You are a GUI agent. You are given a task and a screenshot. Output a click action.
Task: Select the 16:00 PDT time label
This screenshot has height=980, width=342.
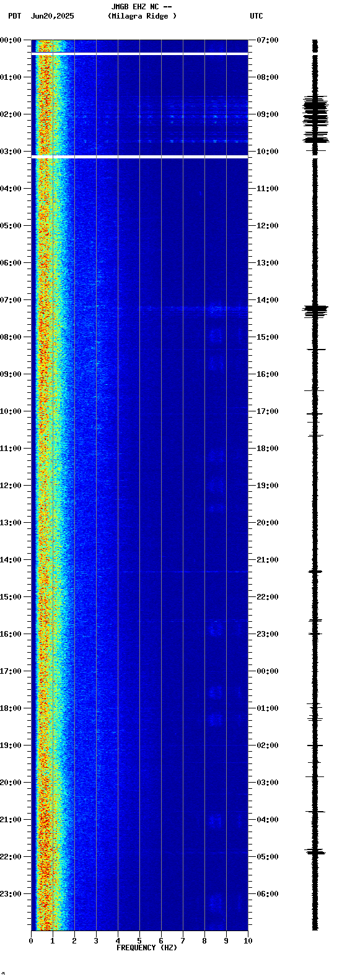click(x=11, y=634)
